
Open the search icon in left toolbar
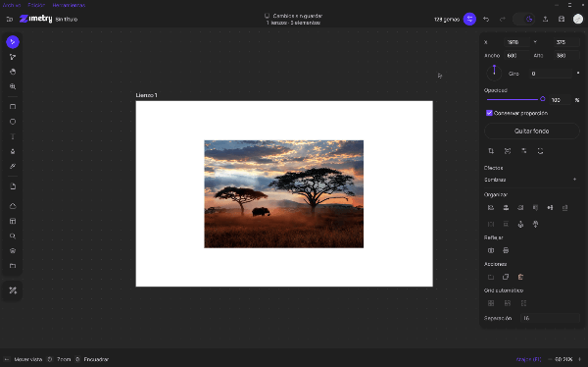pyautogui.click(x=13, y=236)
